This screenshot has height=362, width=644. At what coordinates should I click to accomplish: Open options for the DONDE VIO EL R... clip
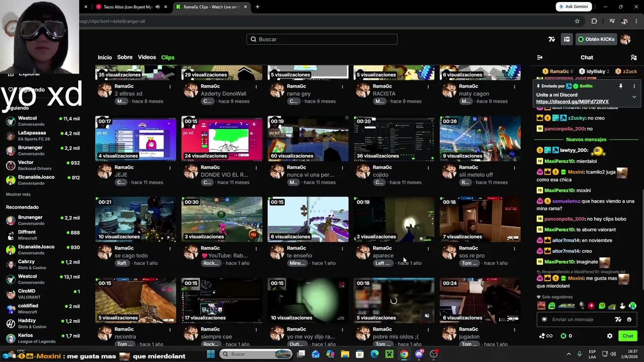pyautogui.click(x=256, y=167)
